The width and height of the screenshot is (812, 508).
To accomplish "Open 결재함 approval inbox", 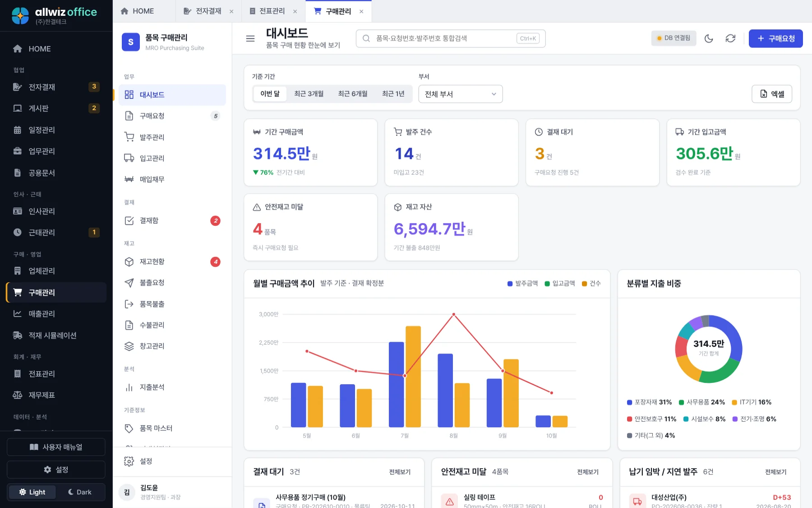I will [172, 220].
